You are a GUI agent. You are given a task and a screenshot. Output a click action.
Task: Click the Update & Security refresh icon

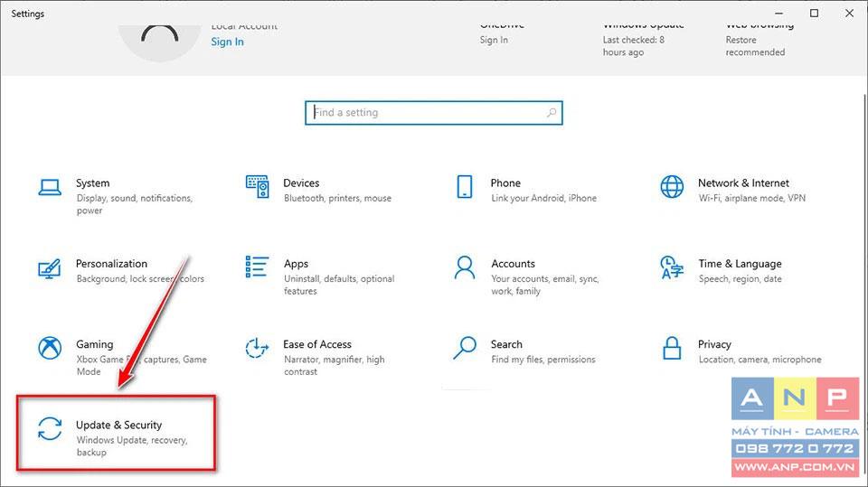(50, 429)
